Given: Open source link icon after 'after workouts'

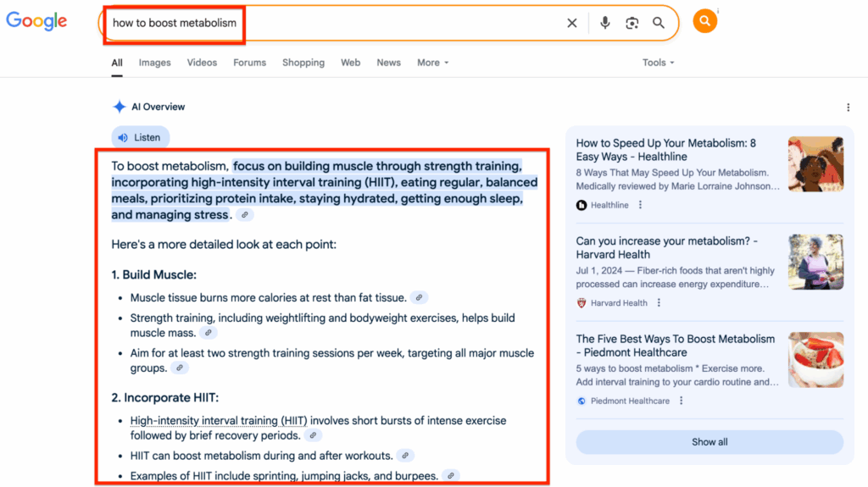Looking at the screenshot, I should (405, 456).
